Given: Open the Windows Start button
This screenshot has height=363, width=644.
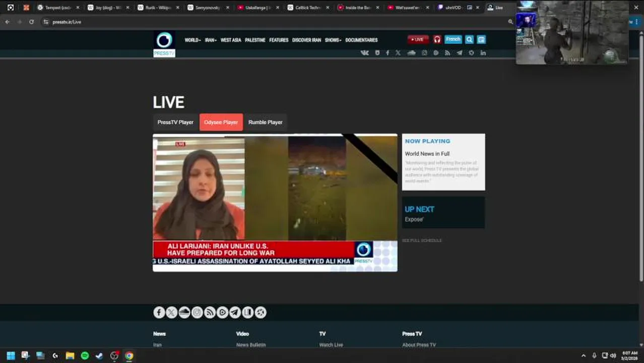Looking at the screenshot, I should (11, 355).
